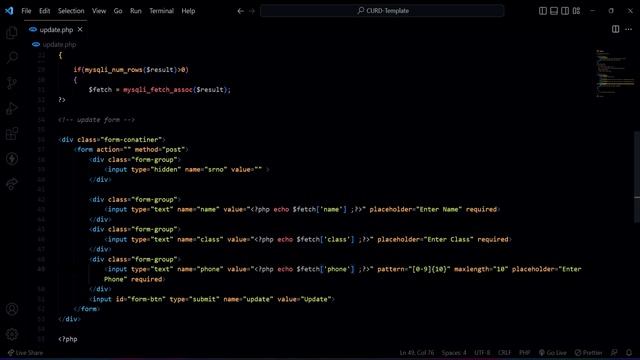Open the Help menu
The image size is (640, 360).
pos(188,11)
